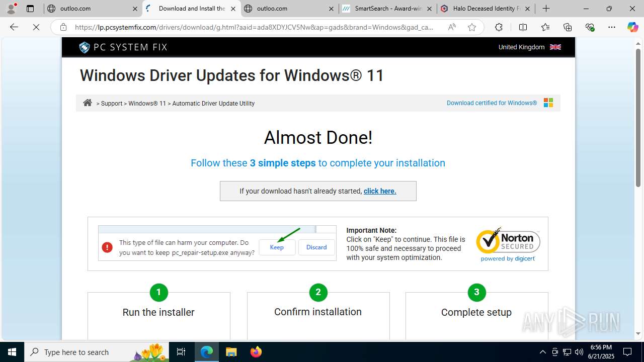
Task: Click Download certified for Windows® link
Action: [x=492, y=103]
